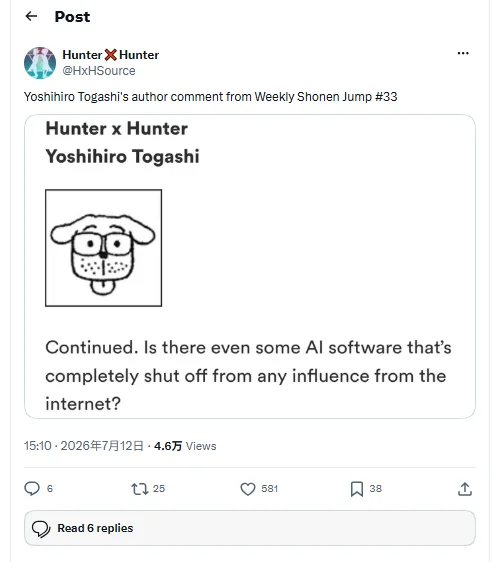This screenshot has width=497, height=562.
Task: Click the 38 bookmarks count
Action: coord(376,489)
